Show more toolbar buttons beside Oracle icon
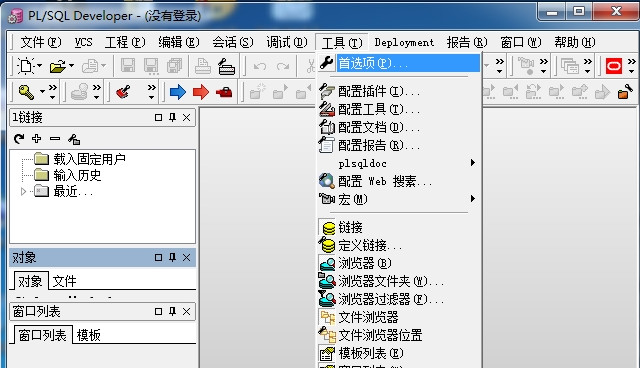The height and width of the screenshot is (368, 640). (x=631, y=66)
